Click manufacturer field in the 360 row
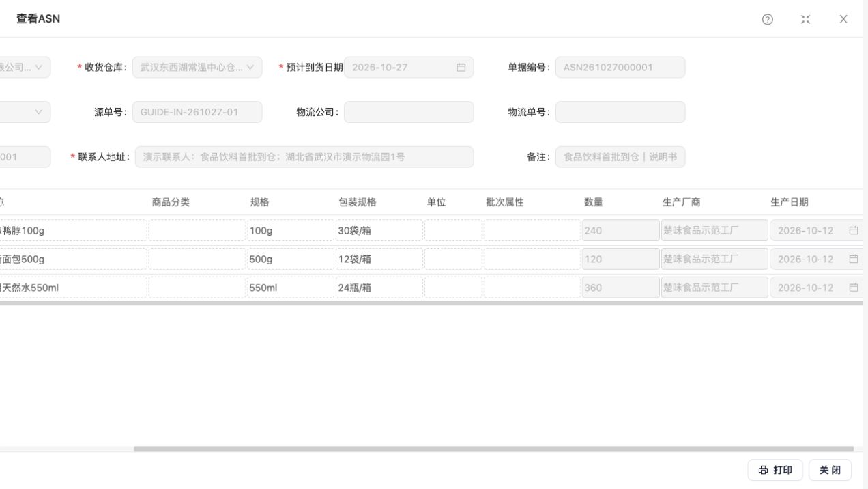Viewport: 868px width, 489px height. (x=714, y=288)
